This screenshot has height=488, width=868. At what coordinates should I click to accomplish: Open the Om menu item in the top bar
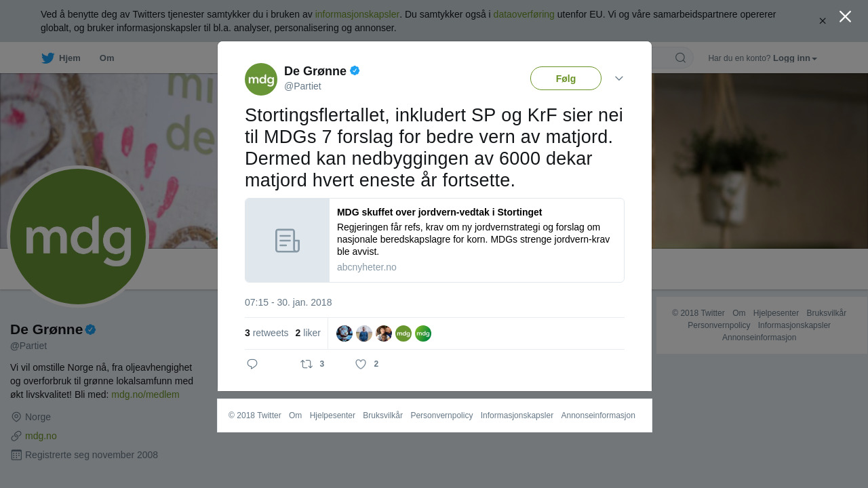(x=106, y=58)
